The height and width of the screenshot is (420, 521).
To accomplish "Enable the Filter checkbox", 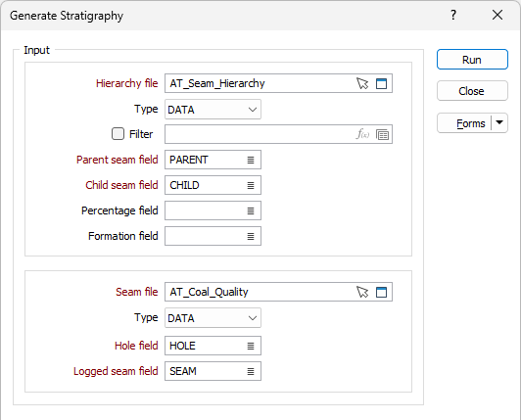I will (x=118, y=134).
